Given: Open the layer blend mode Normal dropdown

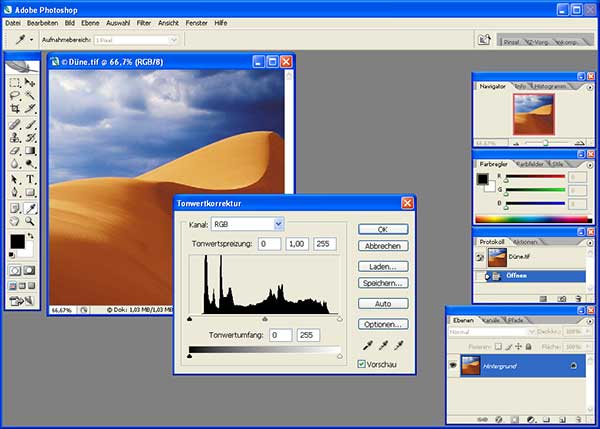Looking at the screenshot, I should (x=492, y=332).
